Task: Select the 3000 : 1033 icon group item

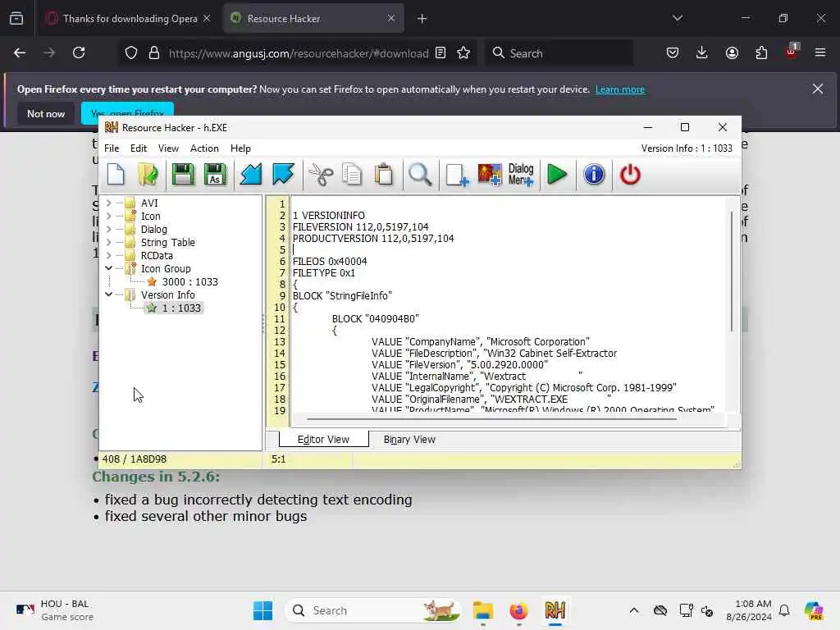Action: click(189, 282)
